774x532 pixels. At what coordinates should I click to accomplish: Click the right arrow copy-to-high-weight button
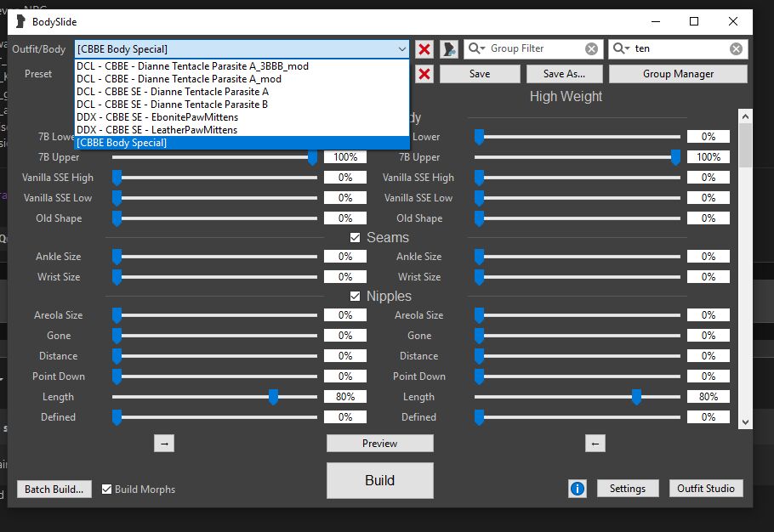[164, 444]
